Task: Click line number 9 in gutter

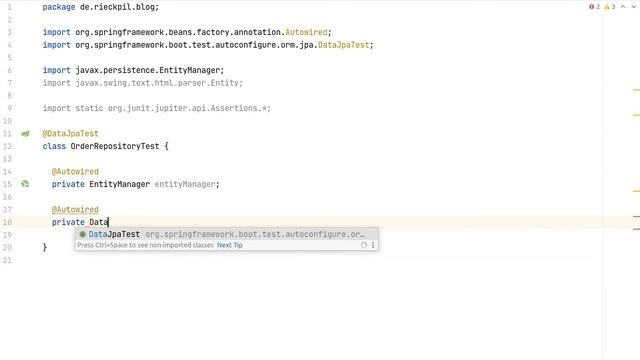Action: pyautogui.click(x=9, y=108)
